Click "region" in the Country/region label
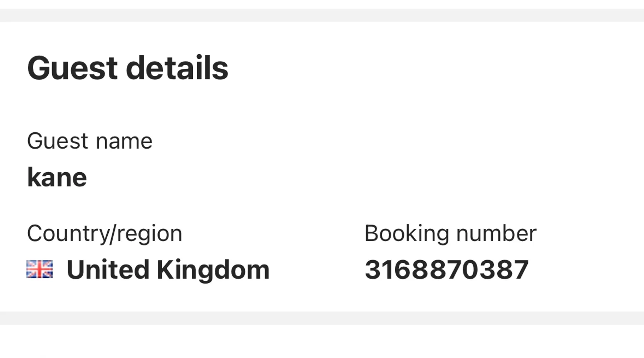644x358 pixels. coord(150,233)
